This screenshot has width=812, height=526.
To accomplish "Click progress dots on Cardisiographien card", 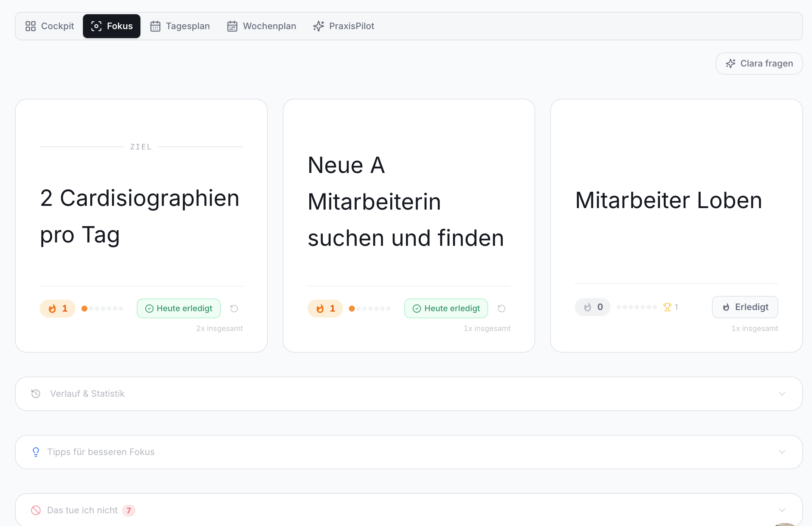I will point(102,309).
